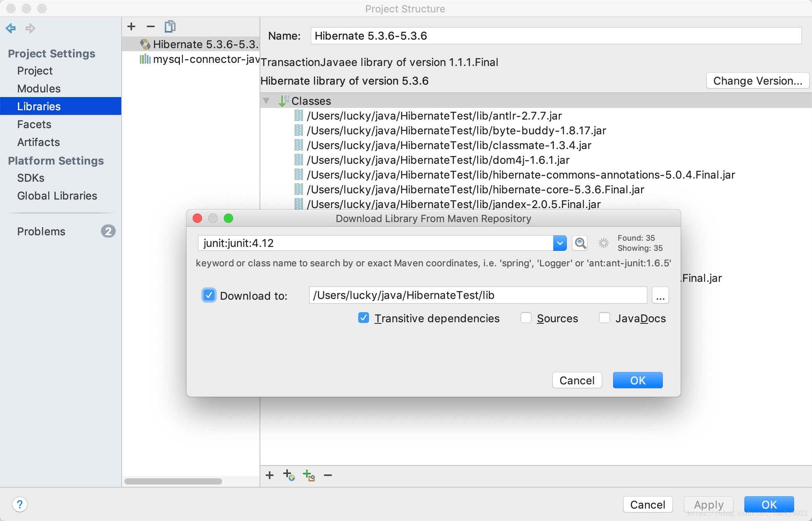Click the back navigation arrow
This screenshot has height=521, width=812.
pos(11,28)
